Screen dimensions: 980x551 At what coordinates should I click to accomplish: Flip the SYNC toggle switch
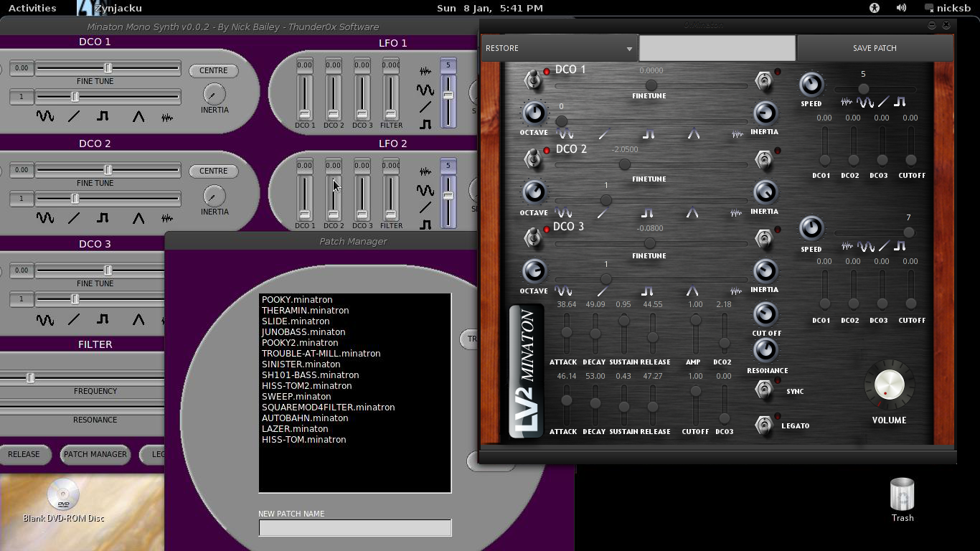pos(764,390)
